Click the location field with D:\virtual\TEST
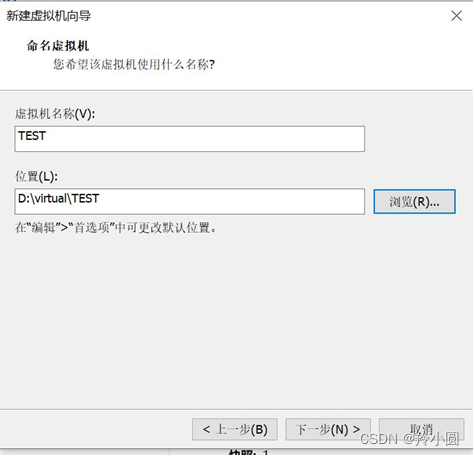The height and width of the screenshot is (456, 474). coord(189,201)
